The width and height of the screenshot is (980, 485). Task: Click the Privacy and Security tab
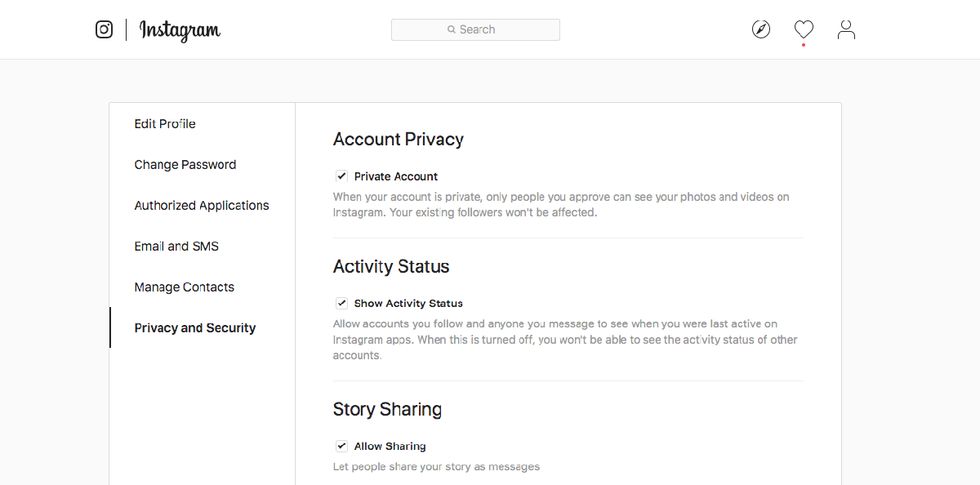[x=195, y=328]
